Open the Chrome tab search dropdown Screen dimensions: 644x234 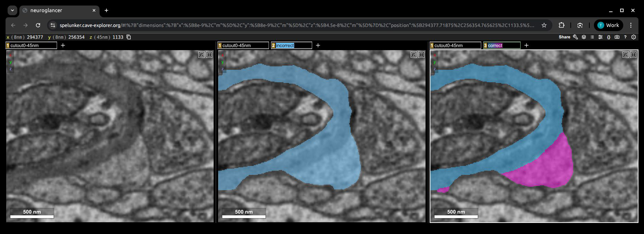coord(12,10)
